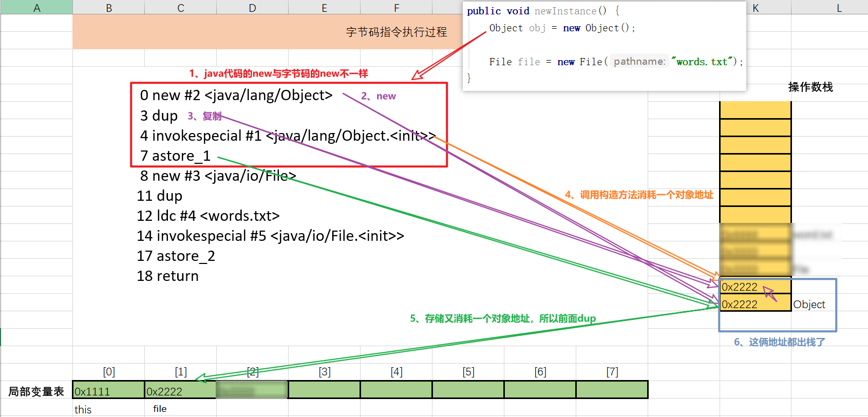Select the empty green cell under [3]

tap(325, 390)
